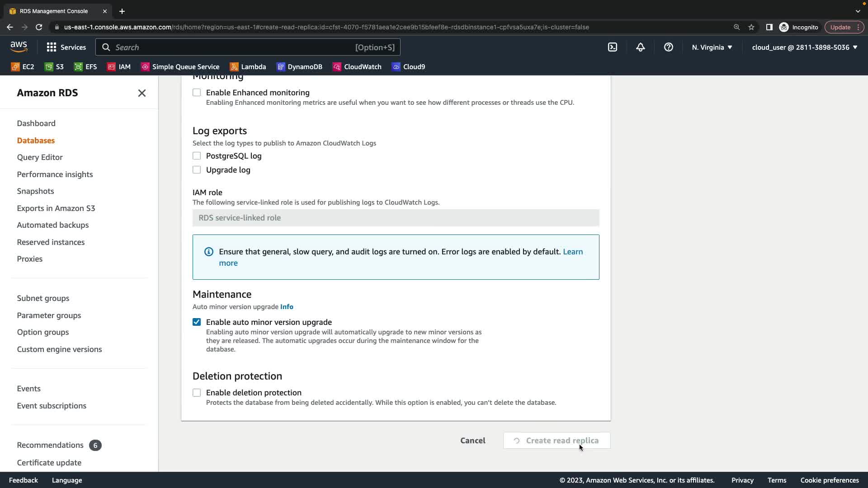Screen dimensions: 868x488
Task: Open the Services grid menu
Action: (66, 47)
